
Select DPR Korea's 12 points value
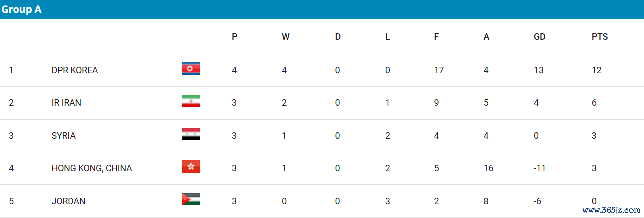(597, 70)
